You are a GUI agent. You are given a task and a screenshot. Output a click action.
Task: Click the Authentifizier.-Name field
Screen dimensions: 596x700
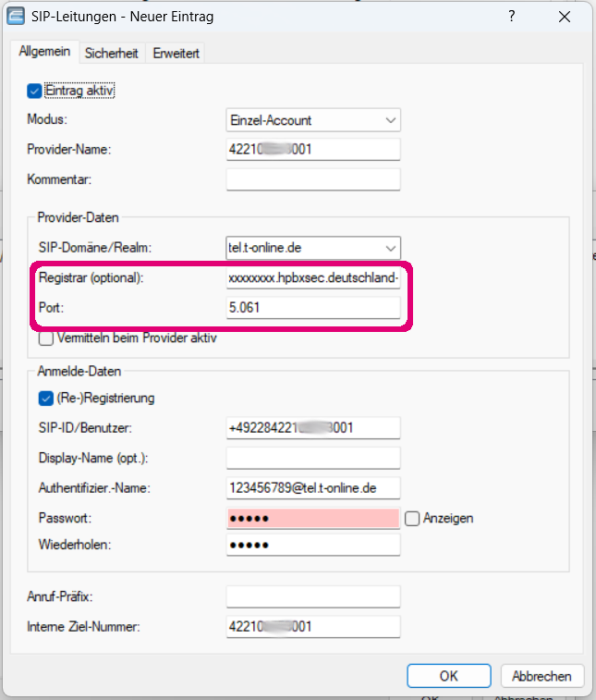tap(313, 488)
